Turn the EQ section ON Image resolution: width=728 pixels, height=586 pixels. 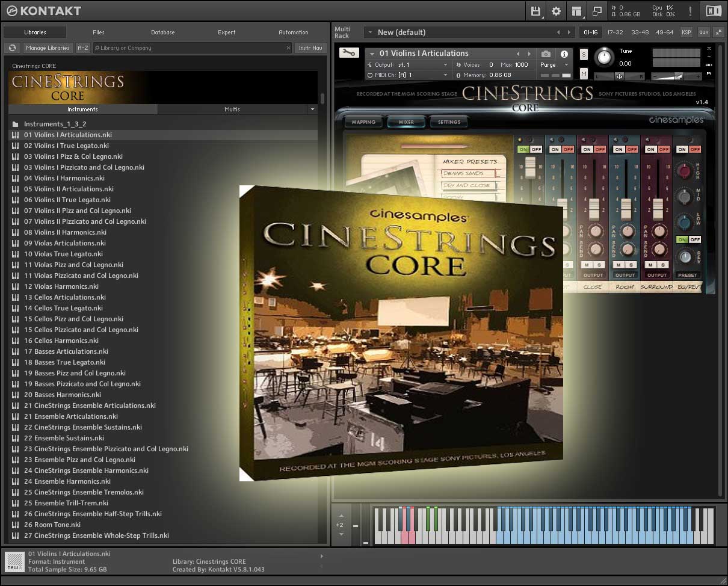682,149
